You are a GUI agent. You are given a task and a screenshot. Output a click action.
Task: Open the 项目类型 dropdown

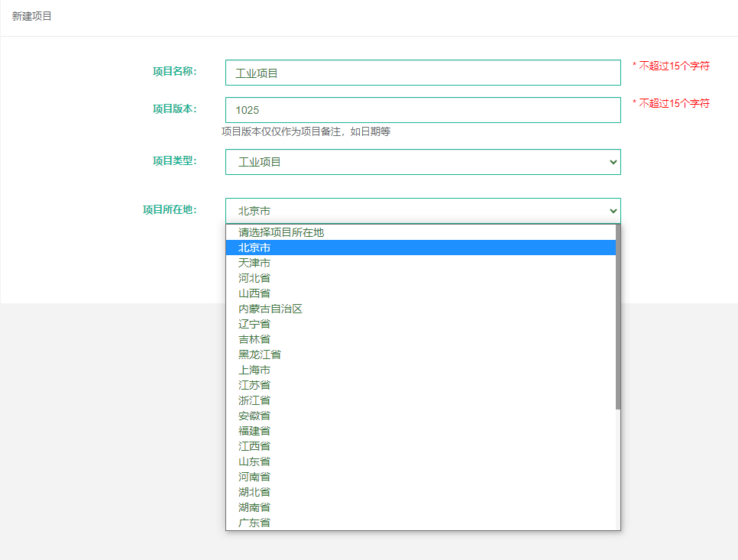pyautogui.click(x=422, y=162)
